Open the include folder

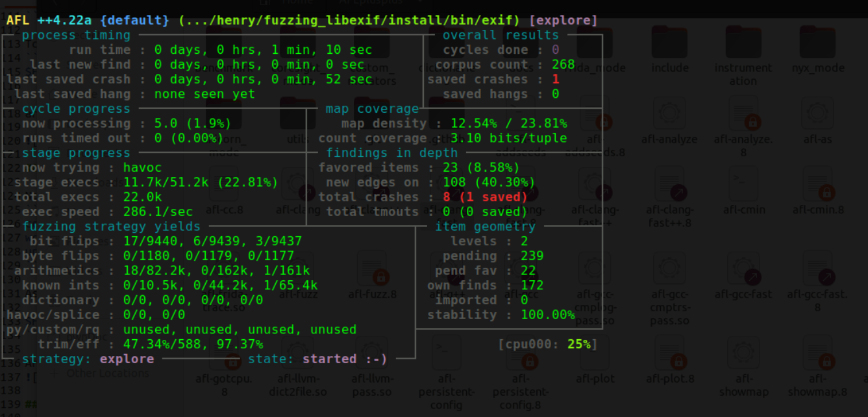(x=669, y=46)
